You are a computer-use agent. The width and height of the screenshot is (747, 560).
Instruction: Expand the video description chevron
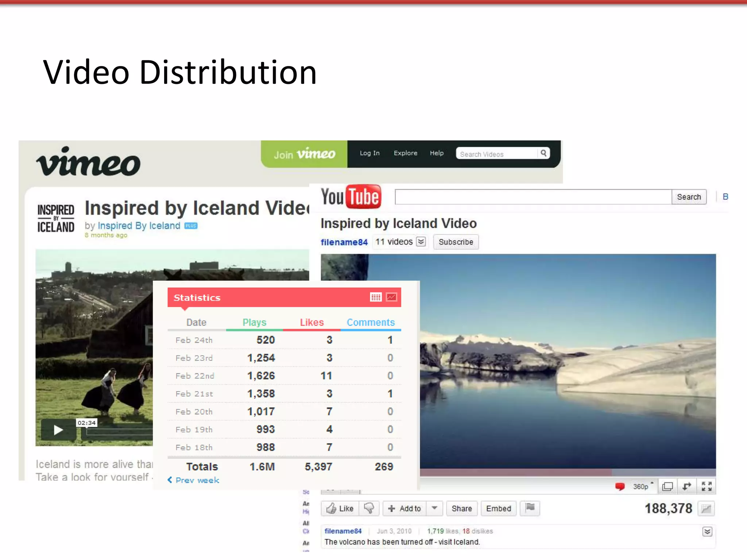tap(707, 532)
